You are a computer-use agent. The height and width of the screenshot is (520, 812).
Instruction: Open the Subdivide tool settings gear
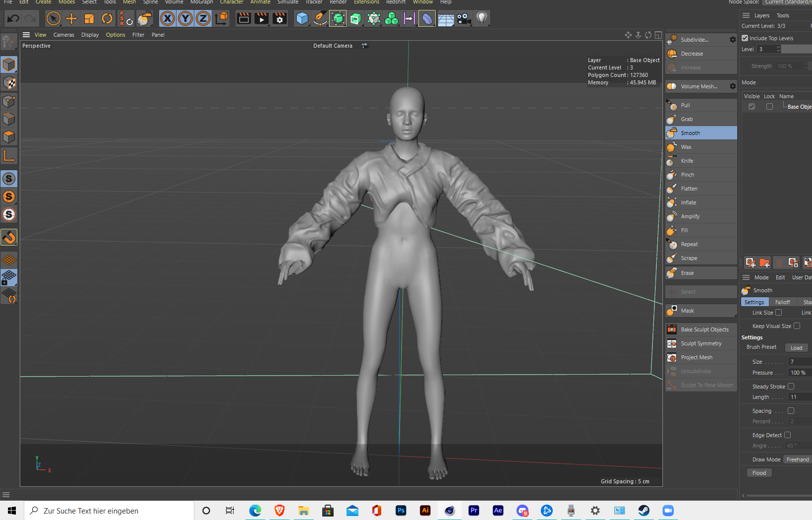pyautogui.click(x=732, y=39)
